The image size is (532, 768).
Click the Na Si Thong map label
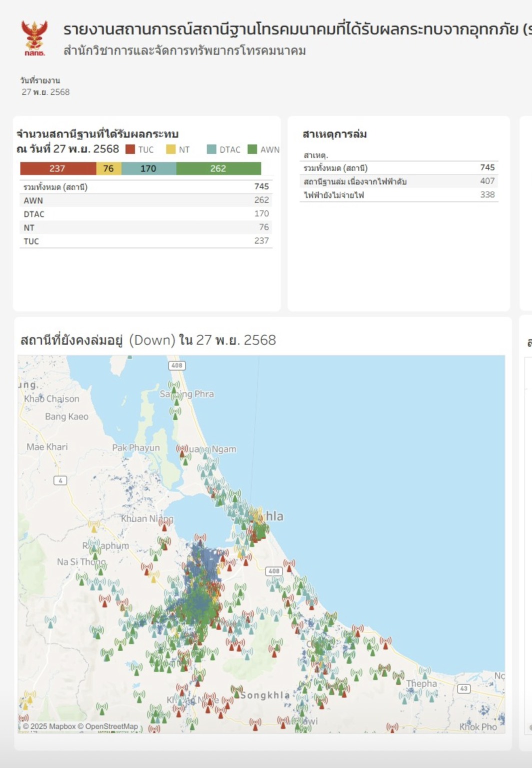click(81, 561)
